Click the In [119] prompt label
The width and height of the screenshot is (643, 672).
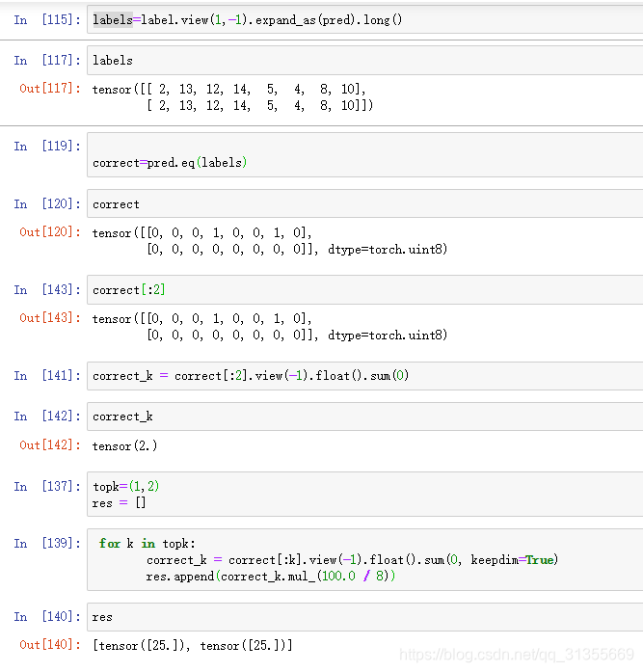coord(46,147)
